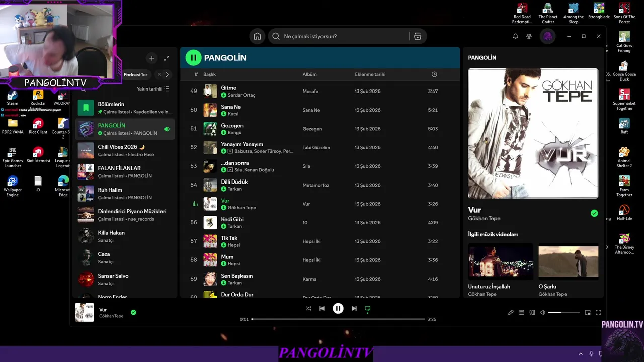Open Sons Of The Forest shortcut
644x362 pixels.
tap(624, 14)
